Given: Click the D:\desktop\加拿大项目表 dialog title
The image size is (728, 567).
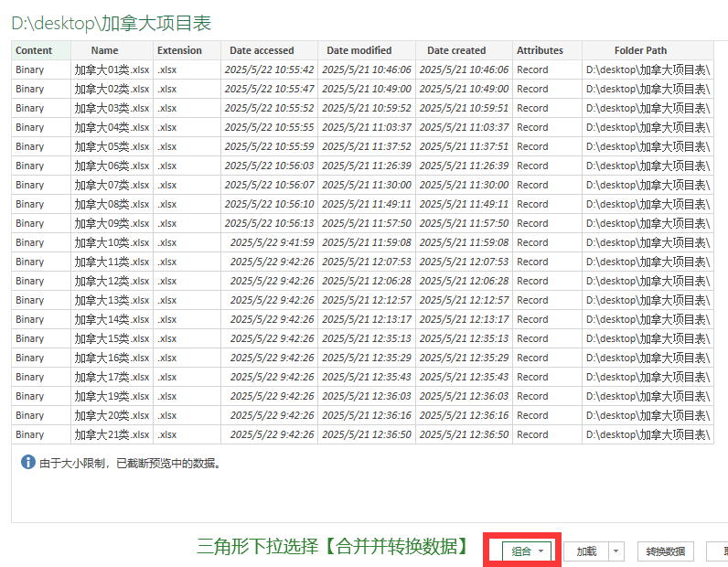Looking at the screenshot, I should point(112,23).
